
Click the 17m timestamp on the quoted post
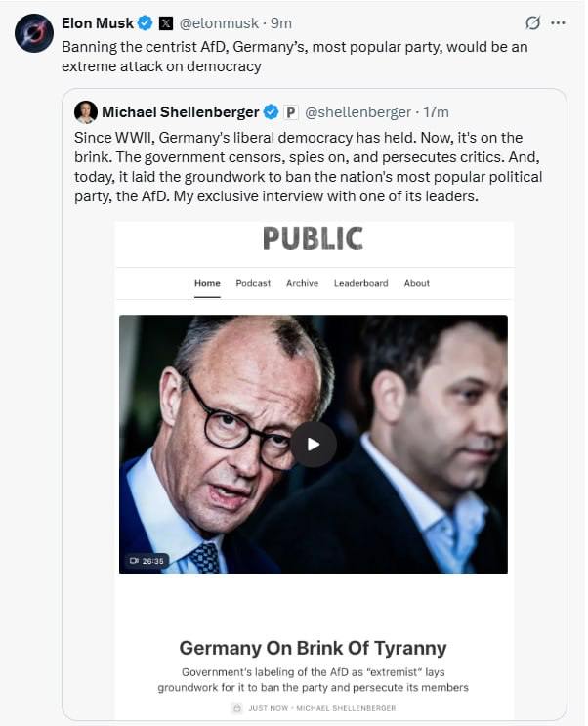(436, 112)
